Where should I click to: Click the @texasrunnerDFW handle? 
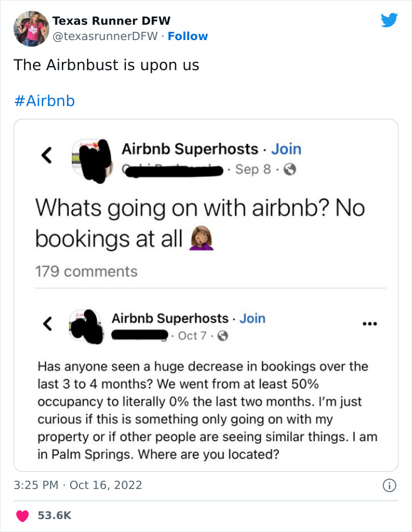click(x=105, y=36)
